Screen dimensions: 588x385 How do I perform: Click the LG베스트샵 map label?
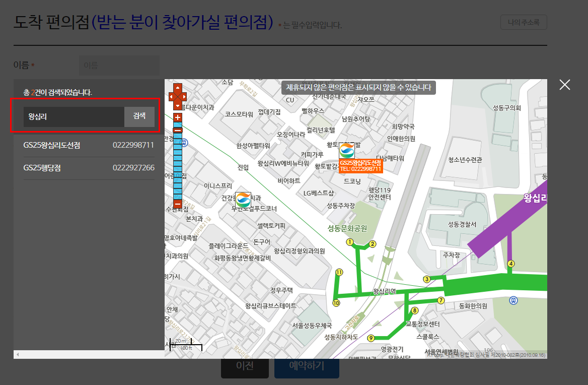tap(318, 193)
